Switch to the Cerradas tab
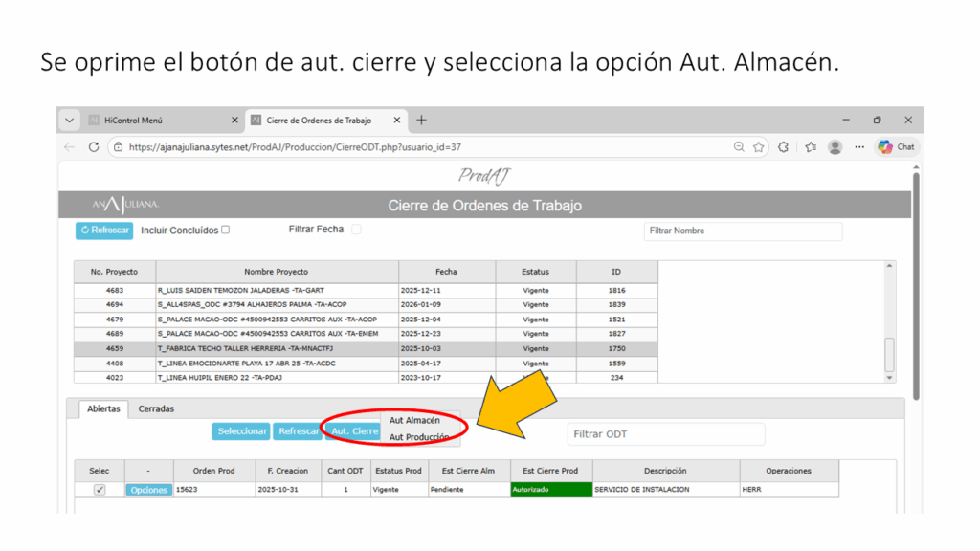Image resolution: width=980 pixels, height=551 pixels. click(156, 408)
